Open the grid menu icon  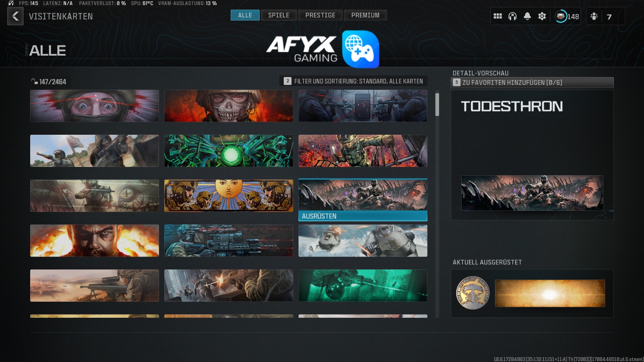[x=497, y=16]
